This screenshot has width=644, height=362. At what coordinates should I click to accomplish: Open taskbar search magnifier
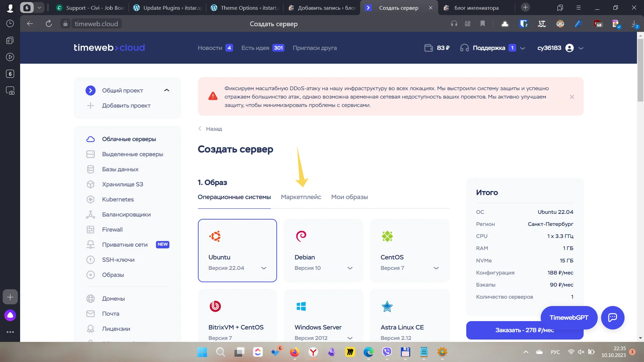coord(221,352)
